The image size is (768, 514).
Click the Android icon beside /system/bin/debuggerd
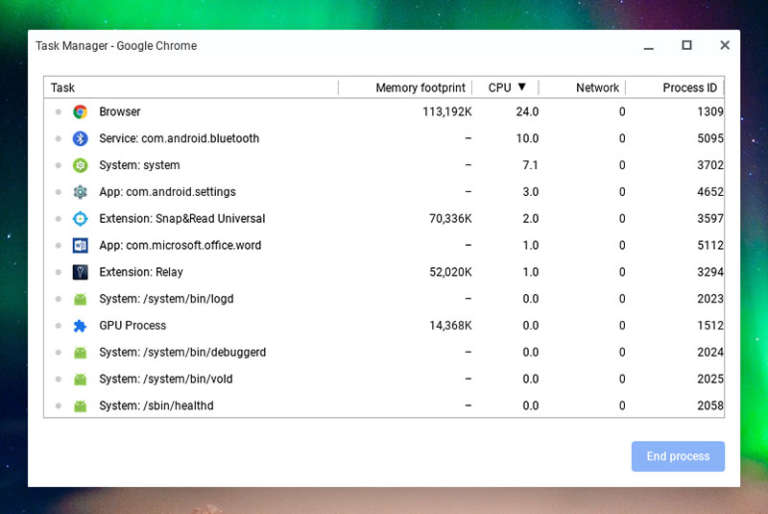tap(80, 352)
